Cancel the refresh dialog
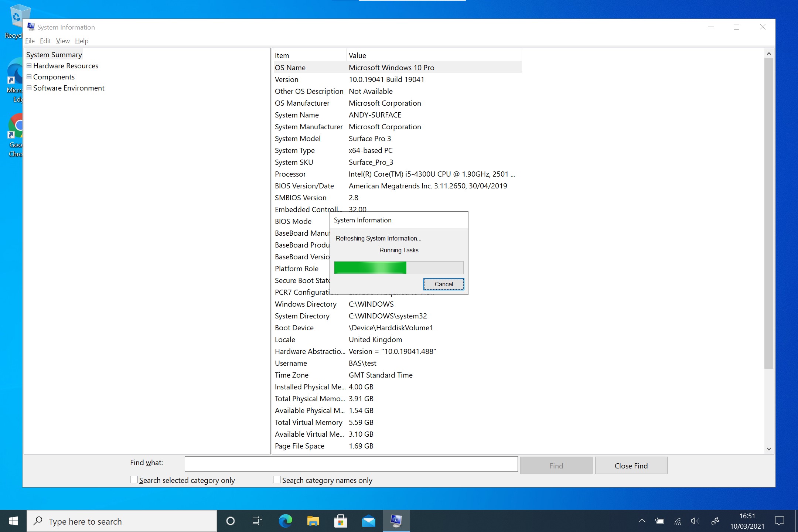This screenshot has height=532, width=798. coord(444,284)
